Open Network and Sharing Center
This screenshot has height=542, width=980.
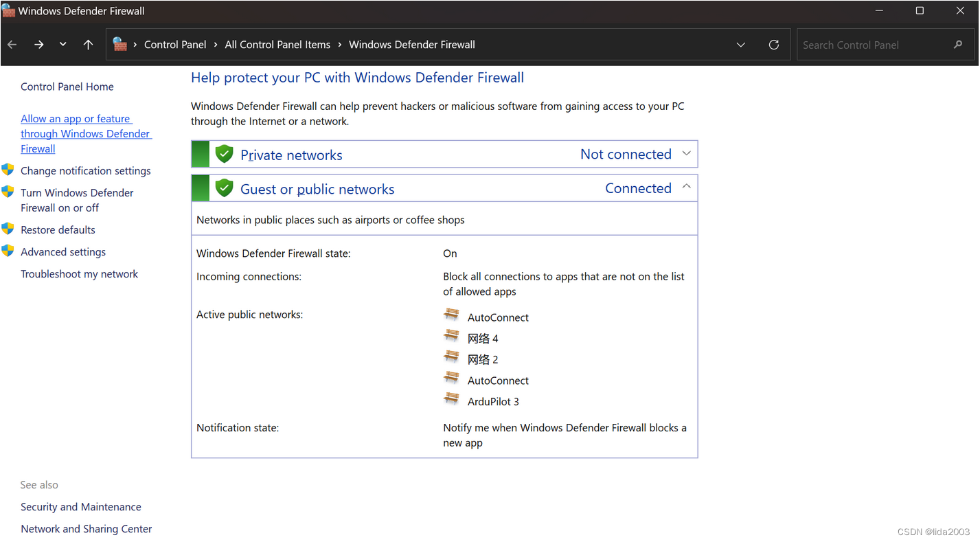pos(87,529)
